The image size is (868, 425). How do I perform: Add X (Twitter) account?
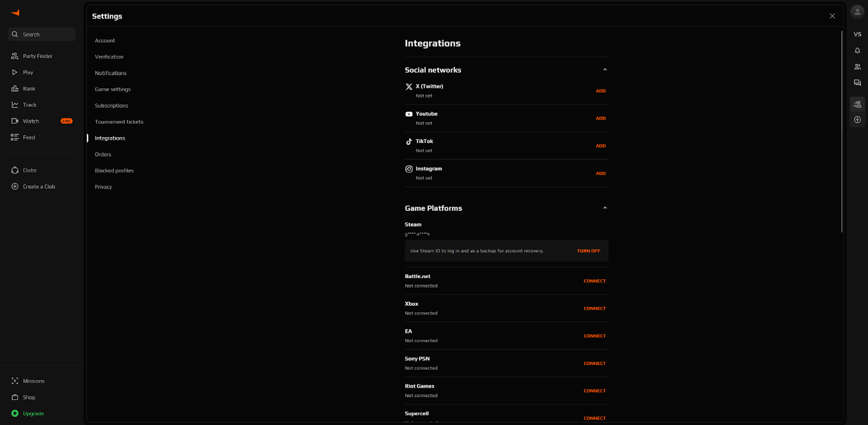[x=601, y=91]
